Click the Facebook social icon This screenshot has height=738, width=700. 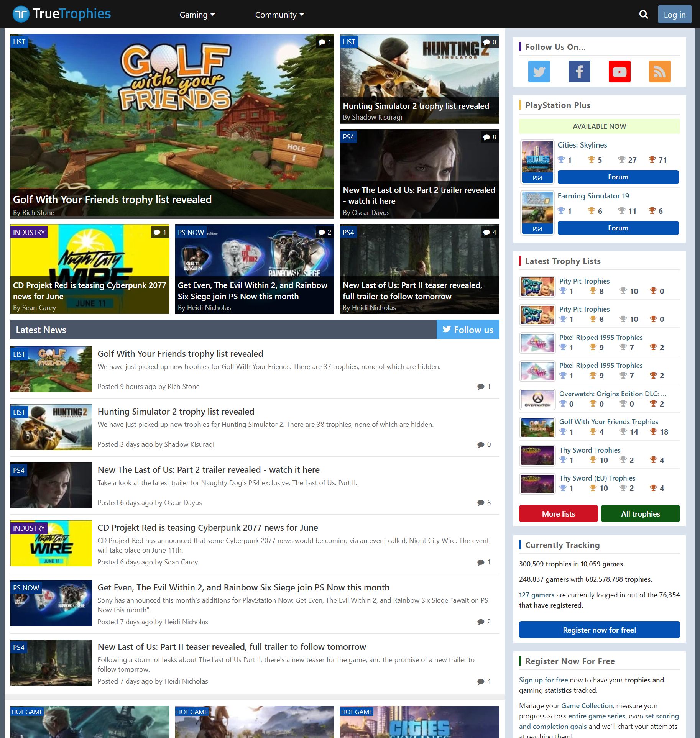(579, 71)
